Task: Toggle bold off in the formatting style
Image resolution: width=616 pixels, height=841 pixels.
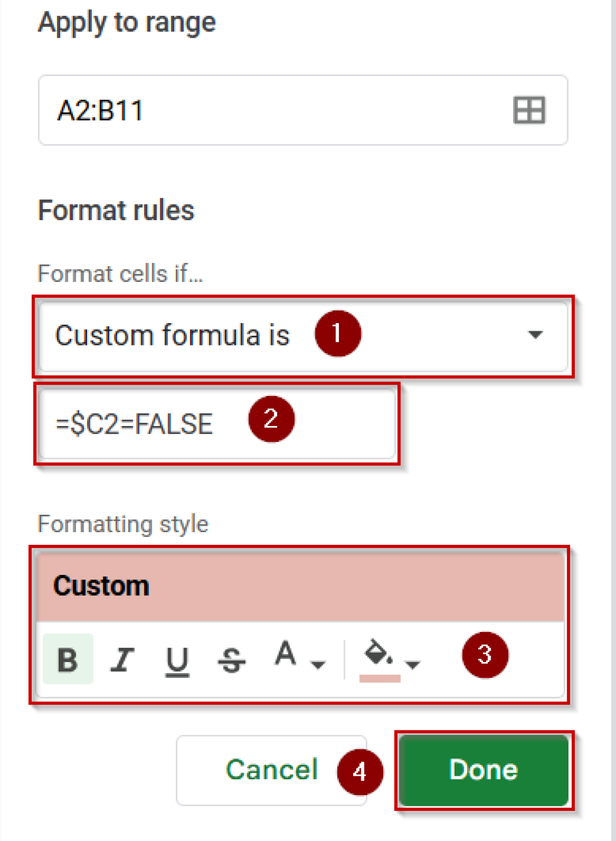Action: [x=67, y=660]
